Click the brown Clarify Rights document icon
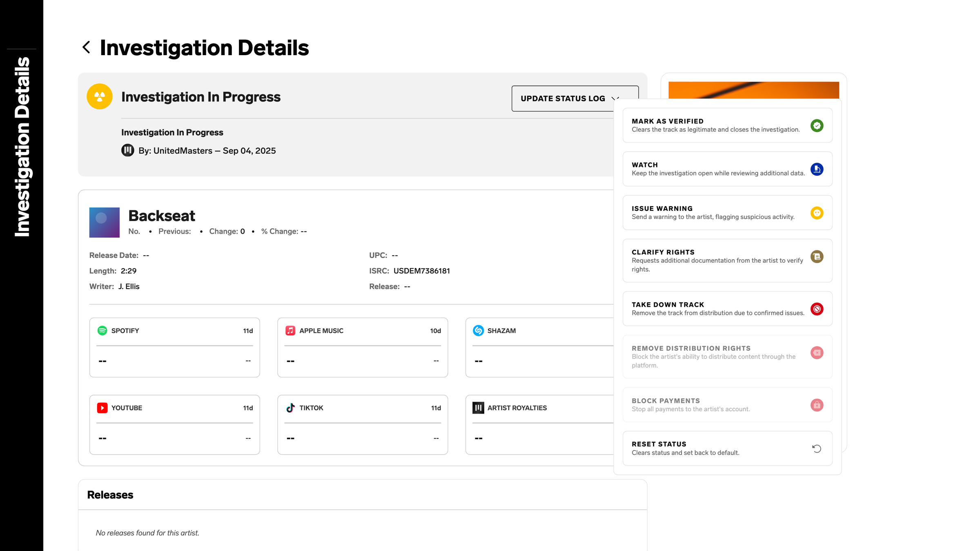Viewport: 980px width, 551px height. [x=817, y=257]
